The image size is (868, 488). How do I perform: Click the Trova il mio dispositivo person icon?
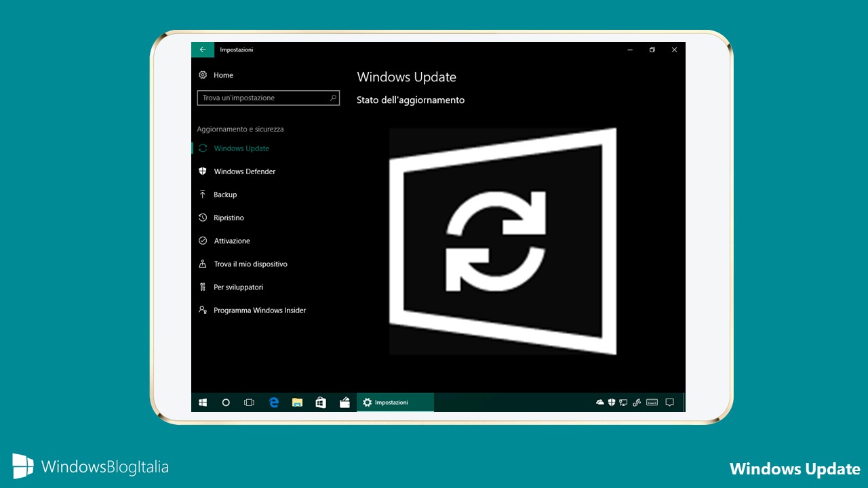point(202,264)
